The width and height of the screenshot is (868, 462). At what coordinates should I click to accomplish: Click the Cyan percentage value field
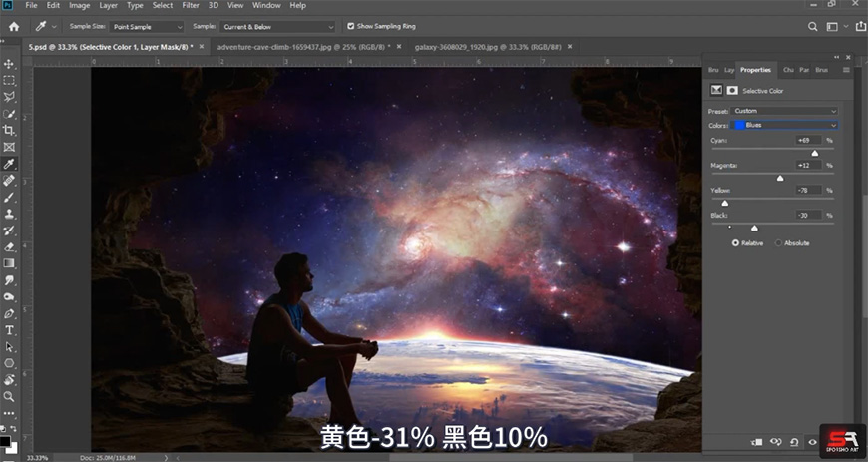(x=808, y=140)
